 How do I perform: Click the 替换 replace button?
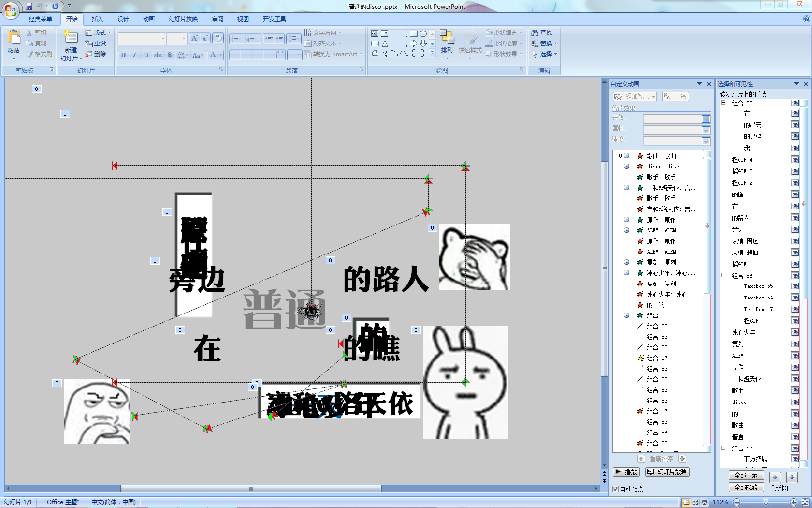(544, 44)
